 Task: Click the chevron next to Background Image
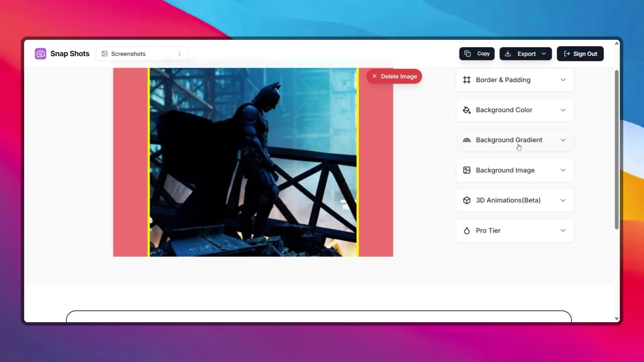coord(563,170)
